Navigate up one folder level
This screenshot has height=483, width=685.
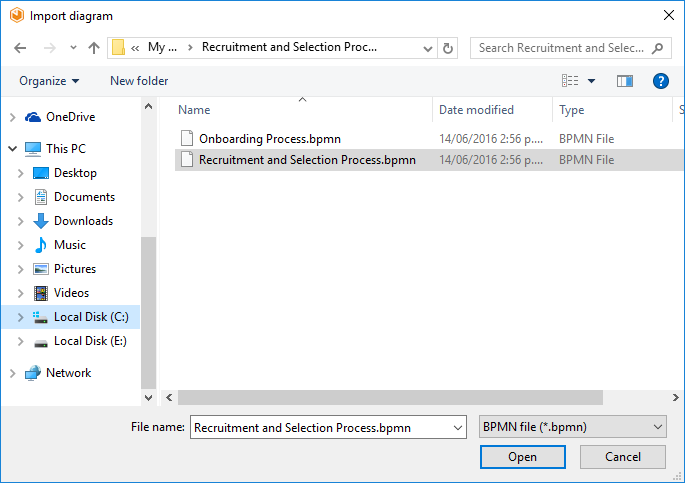[94, 48]
